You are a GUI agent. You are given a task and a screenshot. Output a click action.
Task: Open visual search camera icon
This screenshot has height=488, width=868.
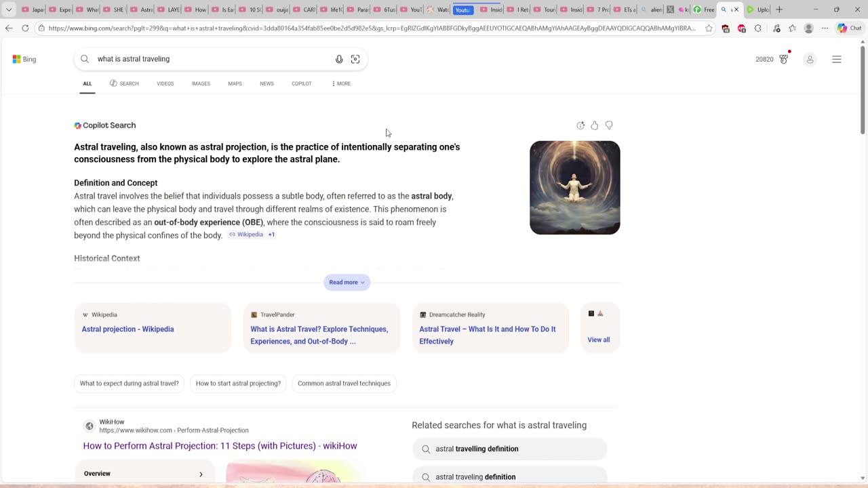[x=355, y=59]
